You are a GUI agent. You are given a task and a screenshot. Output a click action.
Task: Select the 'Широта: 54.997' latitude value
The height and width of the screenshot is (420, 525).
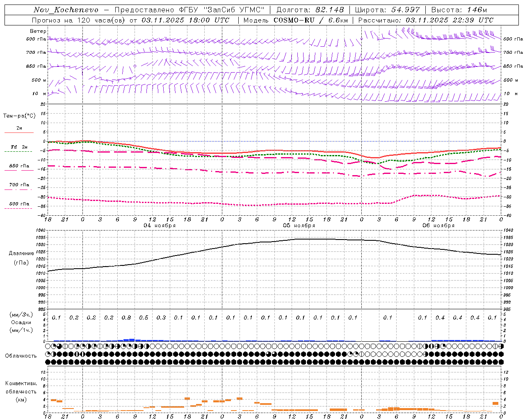tap(387, 10)
